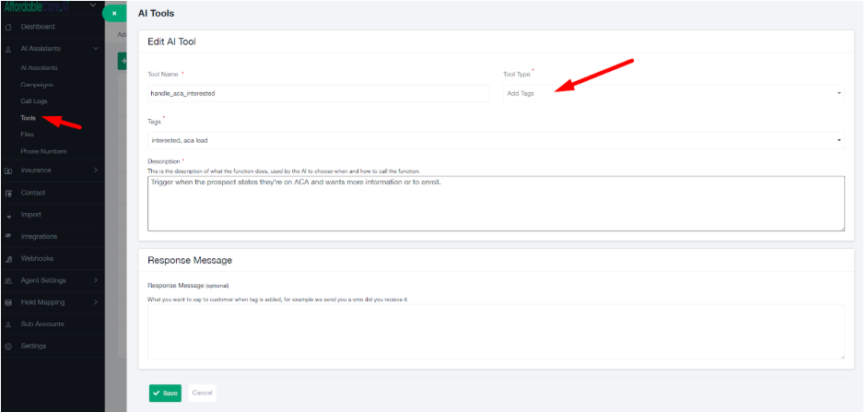Viewport: 868px width, 412px height.
Task: Click the Sub Accounts icon in sidebar
Action: coord(8,324)
